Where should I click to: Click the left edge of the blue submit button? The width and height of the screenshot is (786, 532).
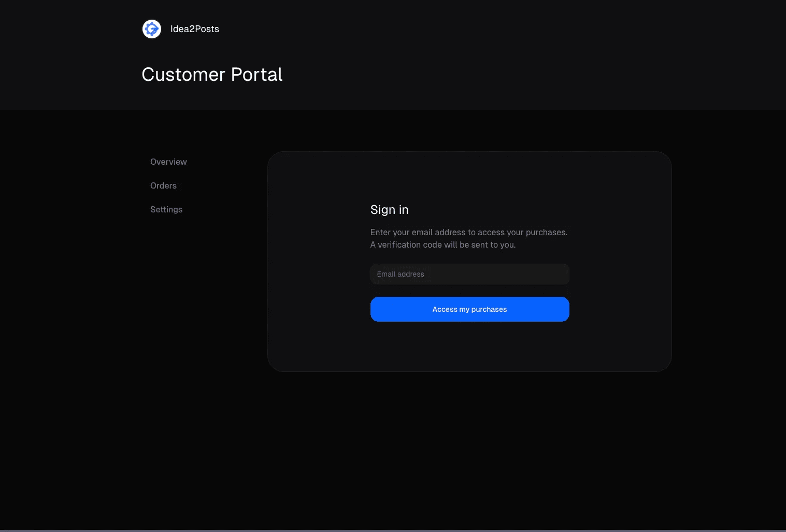[378, 309]
